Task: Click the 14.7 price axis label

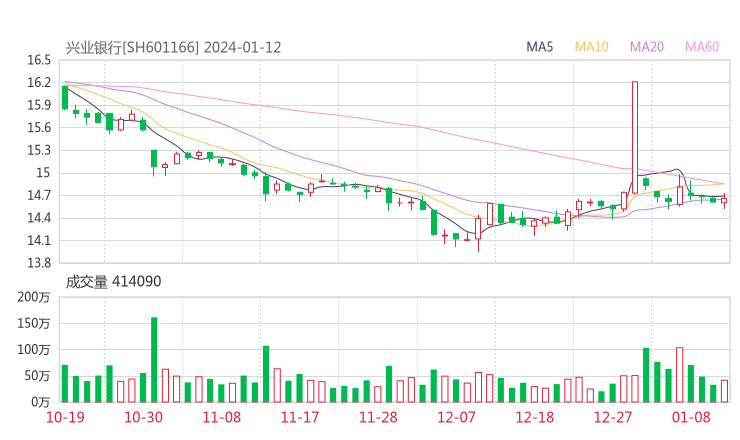Action: tap(39, 195)
